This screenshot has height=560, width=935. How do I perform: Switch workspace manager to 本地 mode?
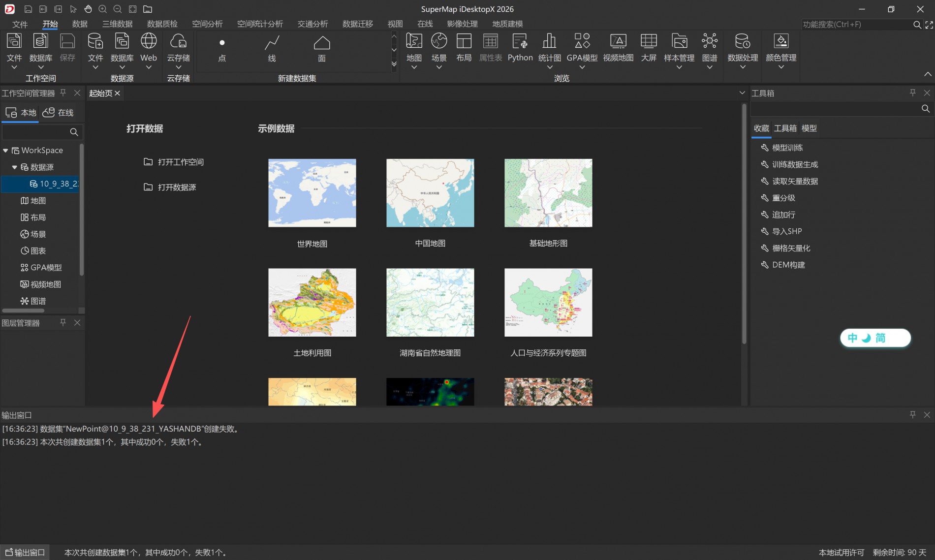[x=21, y=113]
